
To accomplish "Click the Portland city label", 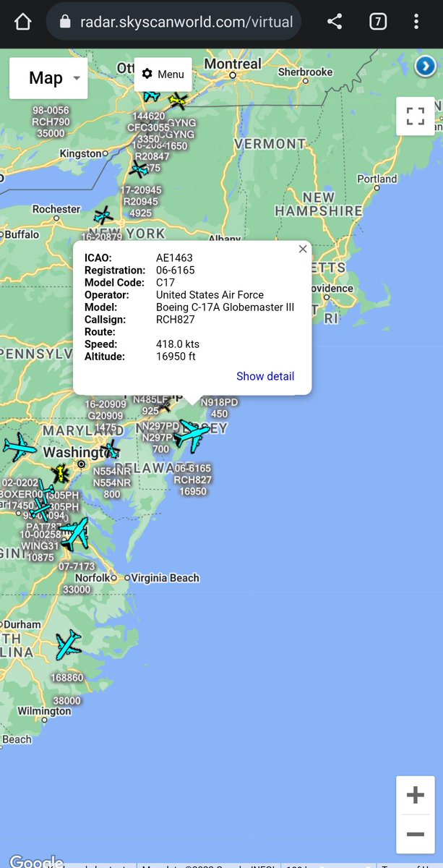I will pos(377,179).
